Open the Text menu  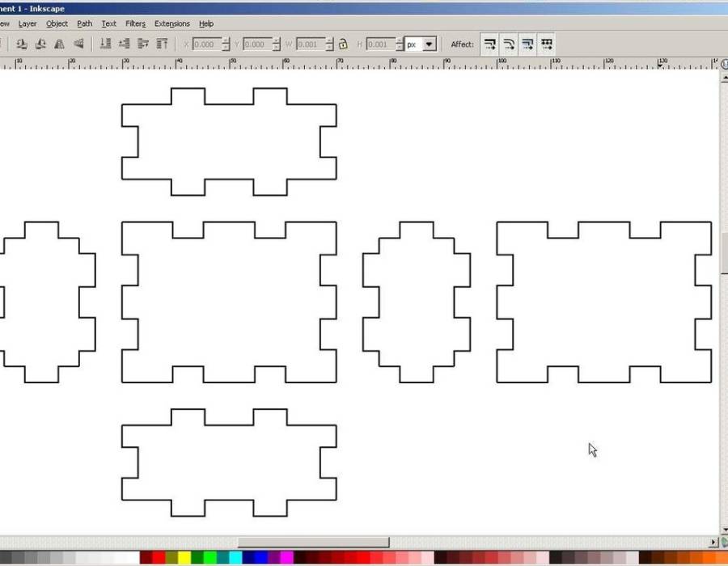[x=109, y=23]
